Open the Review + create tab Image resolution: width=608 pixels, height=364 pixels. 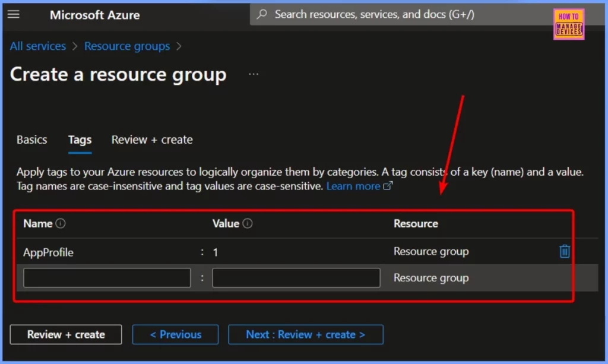tap(152, 140)
